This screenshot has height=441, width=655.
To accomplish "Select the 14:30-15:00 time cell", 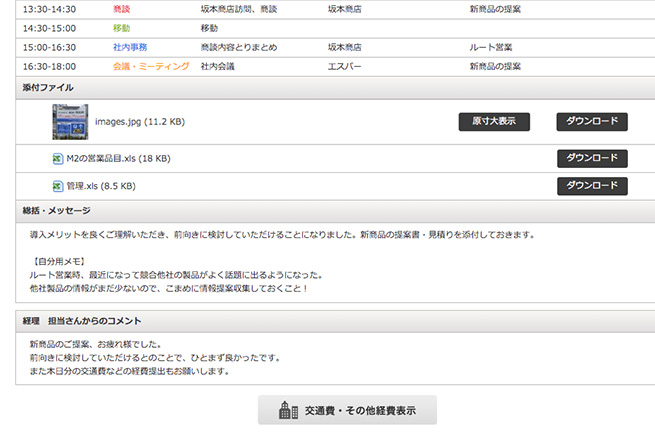I will click(x=49, y=28).
